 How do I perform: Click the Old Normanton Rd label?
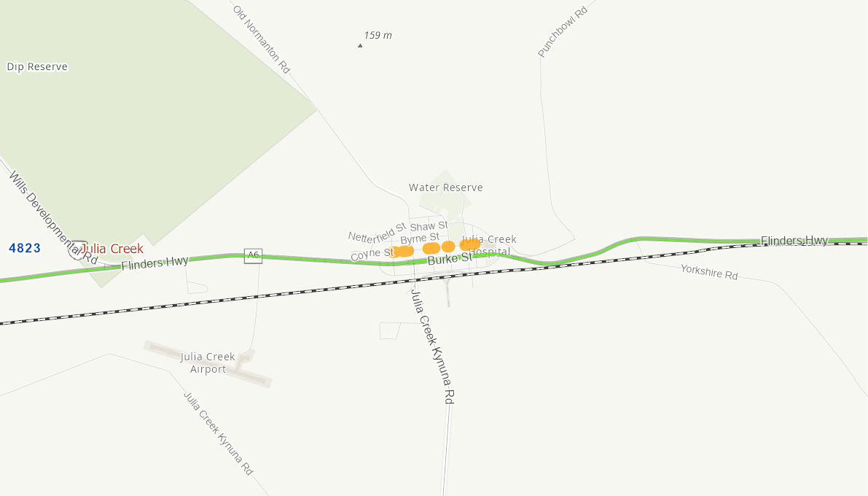point(262,39)
